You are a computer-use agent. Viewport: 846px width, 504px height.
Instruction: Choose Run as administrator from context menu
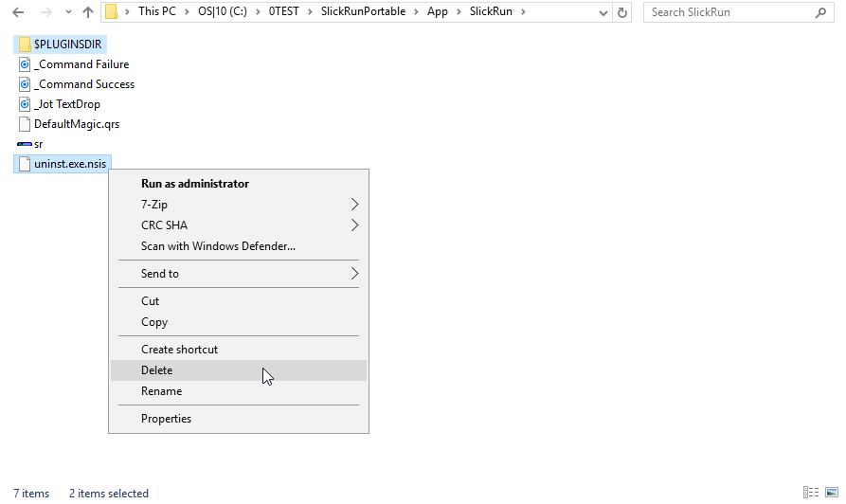point(239,184)
